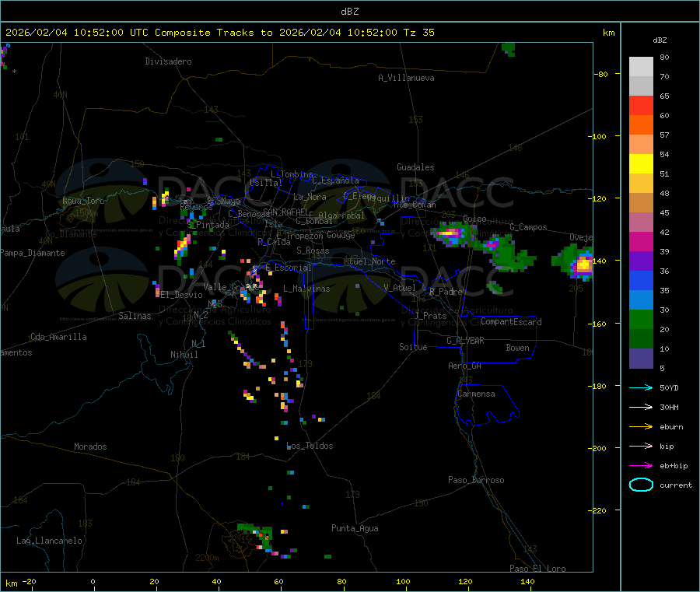Click the 'CompantEscard' map label
Screen dimensions: 700x592
[x=511, y=321]
